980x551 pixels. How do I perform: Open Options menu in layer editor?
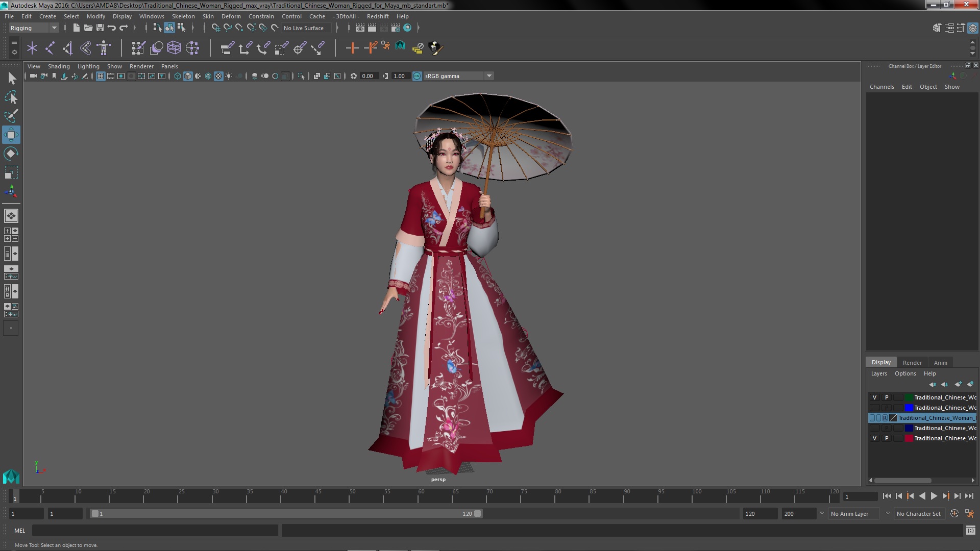click(x=905, y=373)
